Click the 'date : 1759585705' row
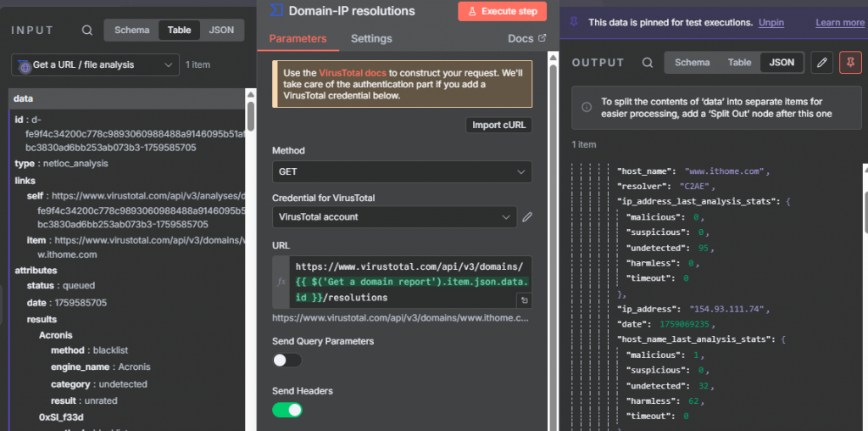 point(67,303)
